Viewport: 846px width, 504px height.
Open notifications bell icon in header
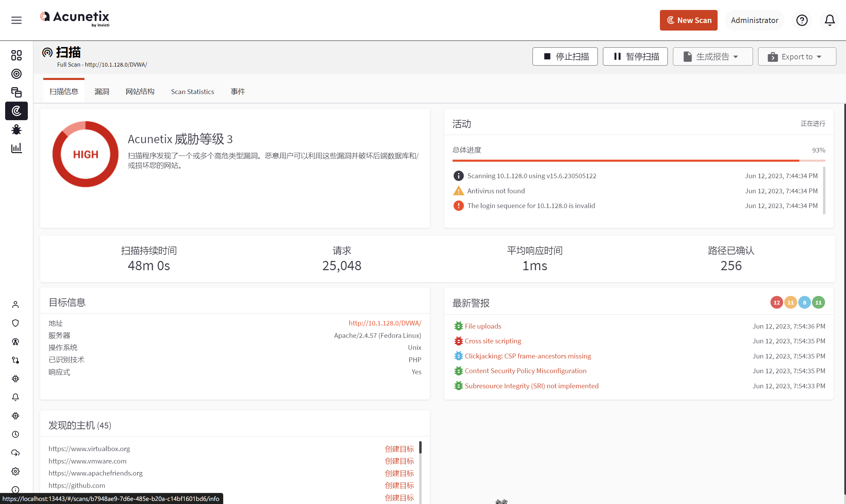click(830, 20)
